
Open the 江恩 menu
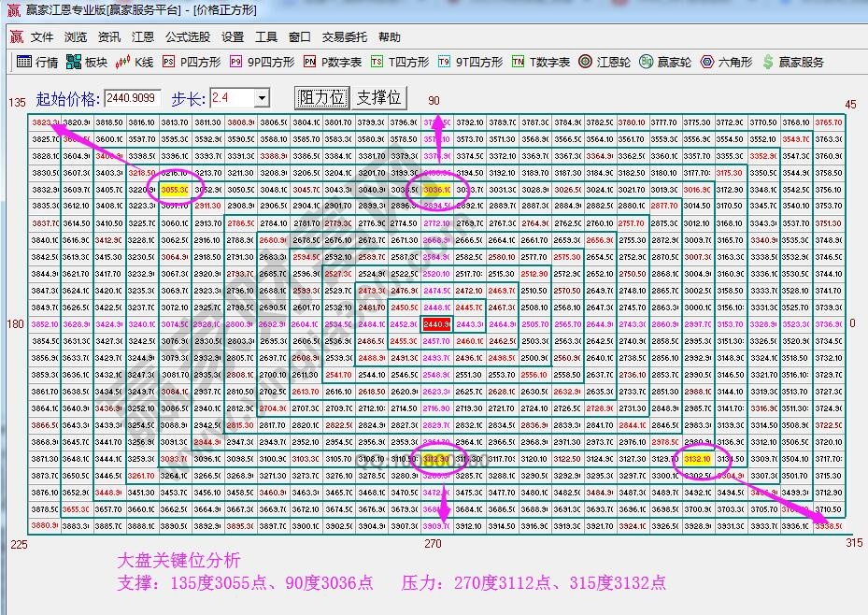coord(143,37)
